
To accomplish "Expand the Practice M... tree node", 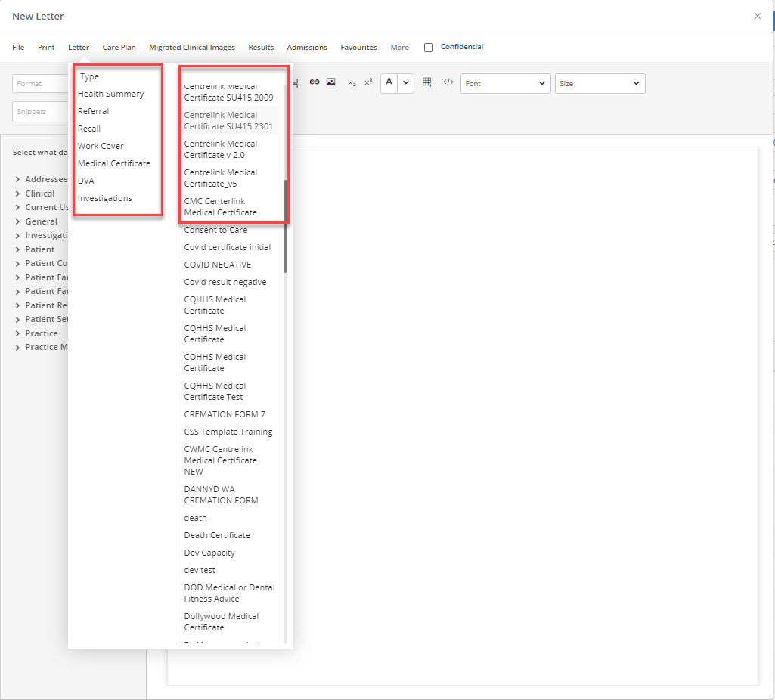I will click(18, 347).
